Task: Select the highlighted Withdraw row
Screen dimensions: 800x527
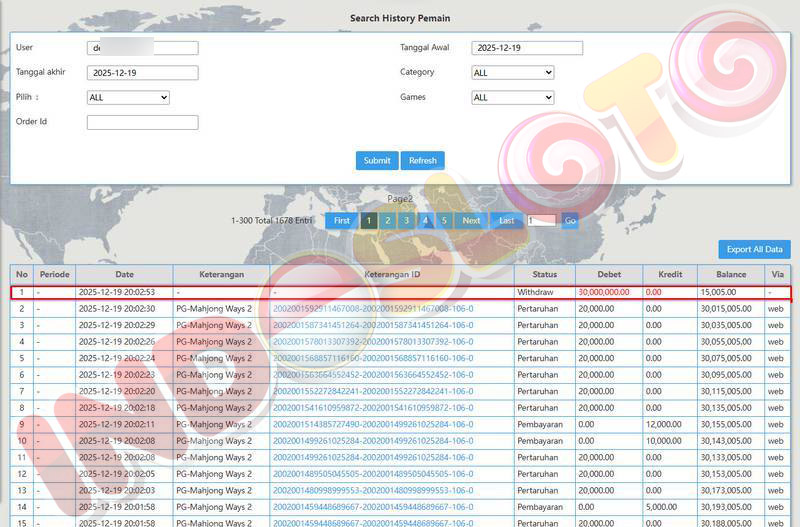Action: tap(400, 292)
